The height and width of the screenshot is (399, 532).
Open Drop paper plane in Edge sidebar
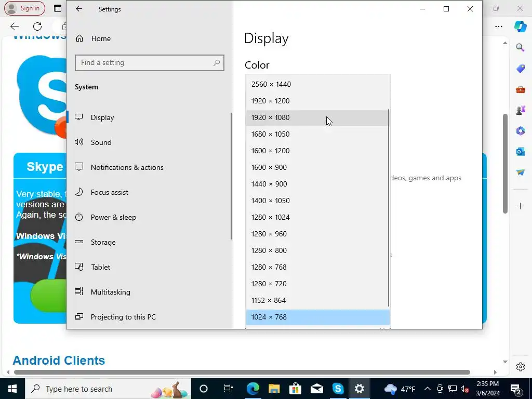[520, 172]
